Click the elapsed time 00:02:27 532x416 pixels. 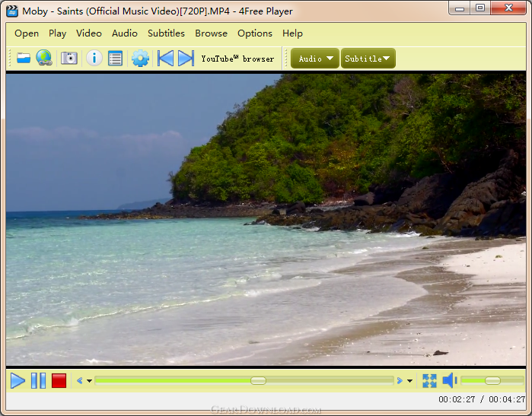point(457,399)
